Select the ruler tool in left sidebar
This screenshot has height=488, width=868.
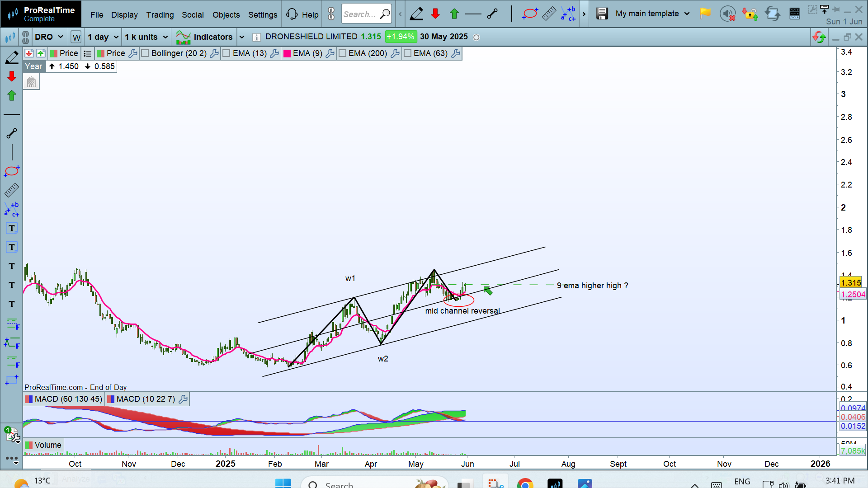(x=12, y=190)
